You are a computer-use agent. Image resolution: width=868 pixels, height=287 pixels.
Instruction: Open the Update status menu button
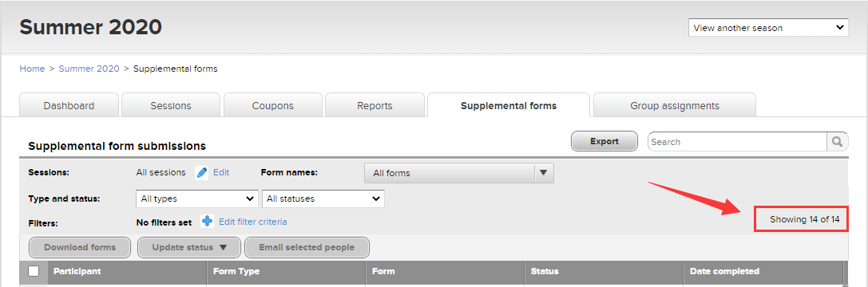coord(189,247)
